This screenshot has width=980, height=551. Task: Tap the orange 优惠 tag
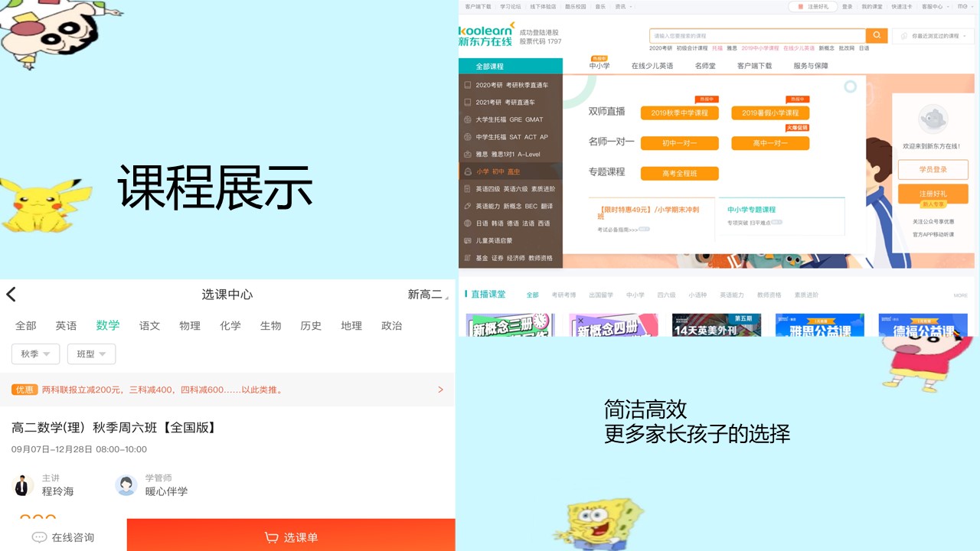(x=24, y=390)
